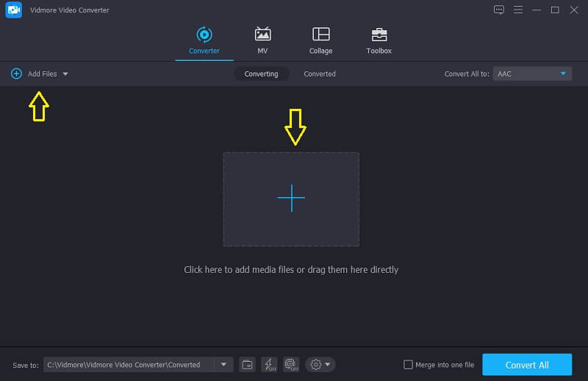Toggle the hardware acceleration chip icon
Viewport: 588px width, 381px height.
[290, 364]
